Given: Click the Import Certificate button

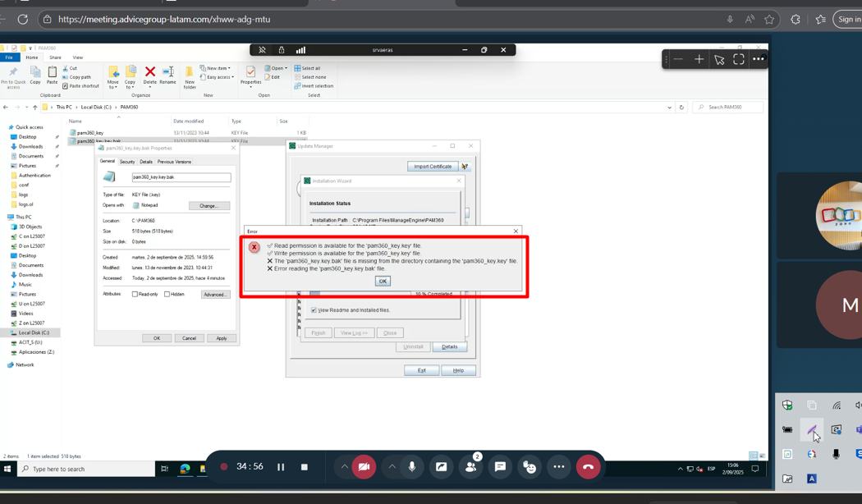Looking at the screenshot, I should [x=432, y=167].
